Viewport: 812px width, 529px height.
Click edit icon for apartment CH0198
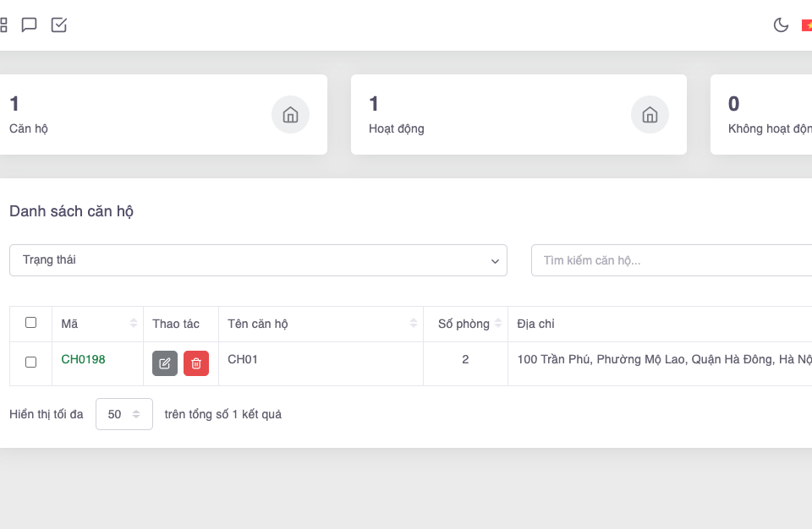(165, 363)
